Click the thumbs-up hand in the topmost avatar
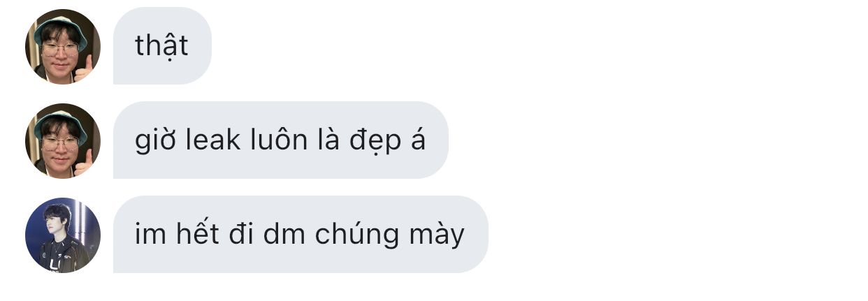 click(x=85, y=68)
